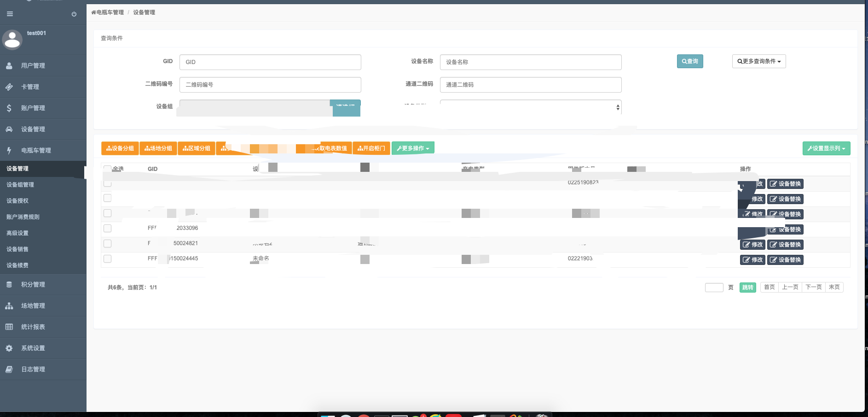Click the 电瓶车管理 breadcrumb link
This screenshot has height=417, width=868.
pyautogui.click(x=110, y=12)
